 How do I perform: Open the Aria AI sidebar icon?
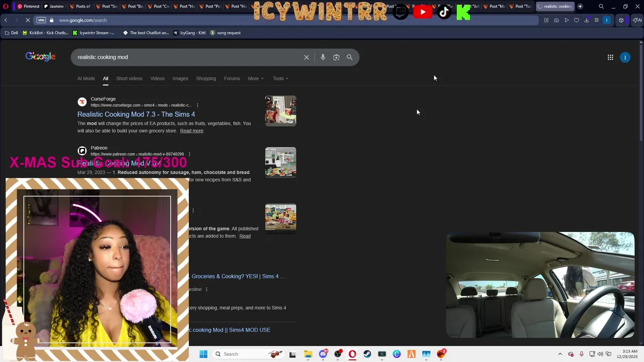pos(637,20)
